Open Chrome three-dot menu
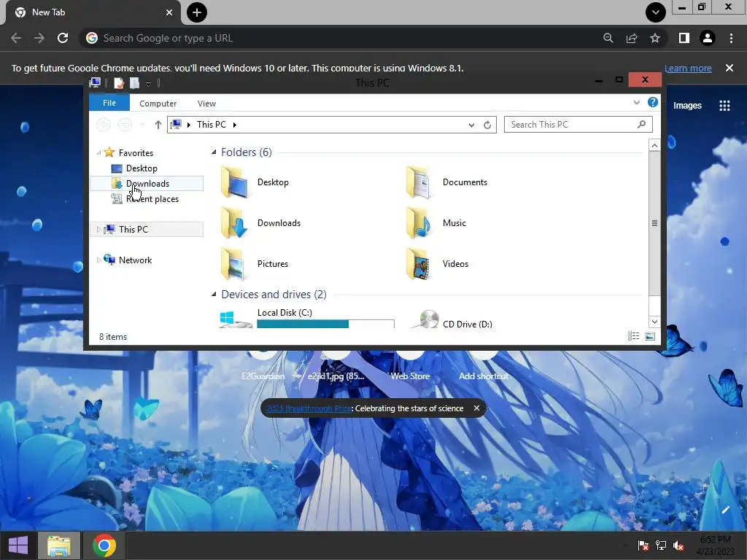747x560 pixels. point(731,38)
